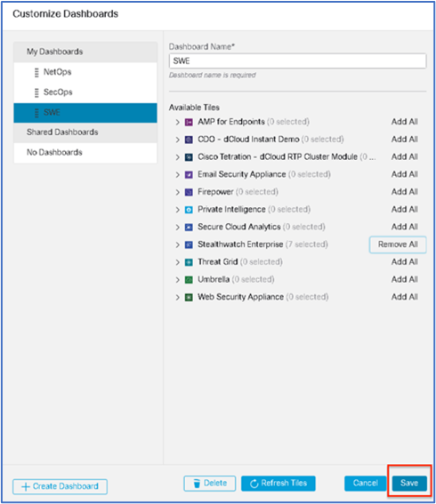The width and height of the screenshot is (436, 504).
Task: Add All Web Security Appliance tiles
Action: 405,297
